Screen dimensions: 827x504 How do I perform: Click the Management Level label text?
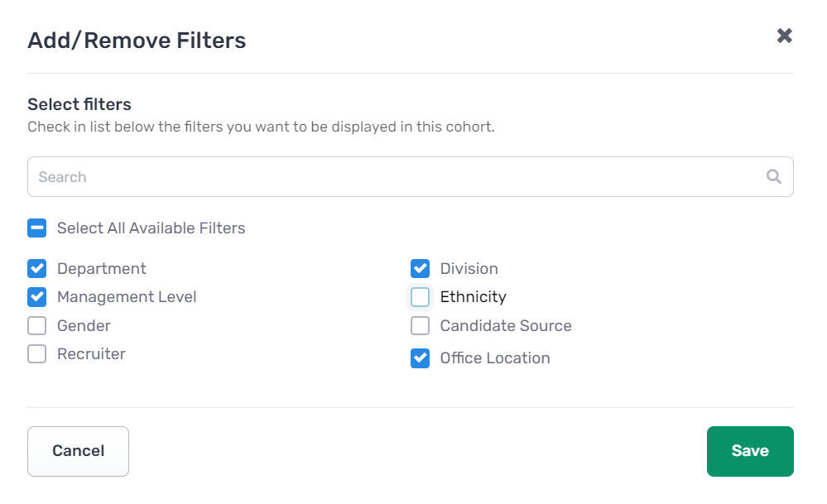point(127,297)
